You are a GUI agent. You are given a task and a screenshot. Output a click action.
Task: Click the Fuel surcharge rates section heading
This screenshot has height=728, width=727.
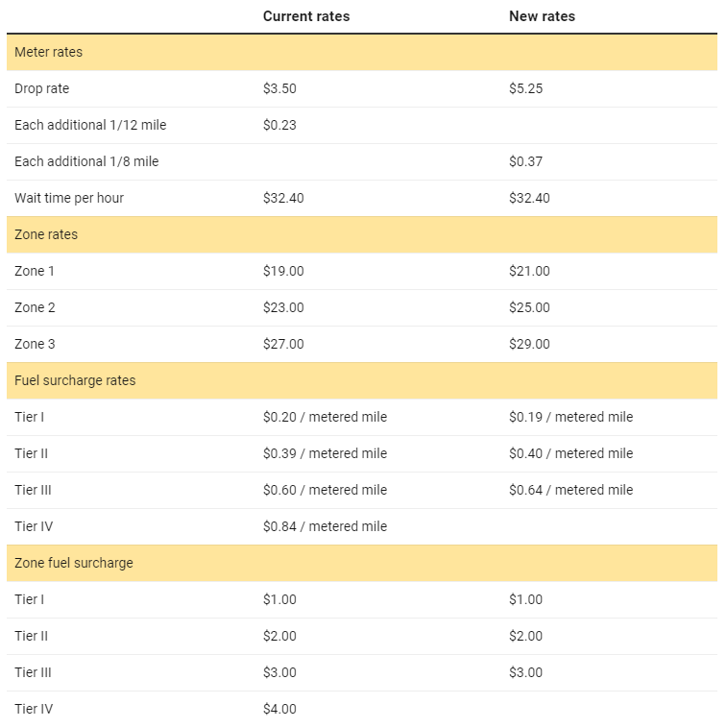[75, 380]
